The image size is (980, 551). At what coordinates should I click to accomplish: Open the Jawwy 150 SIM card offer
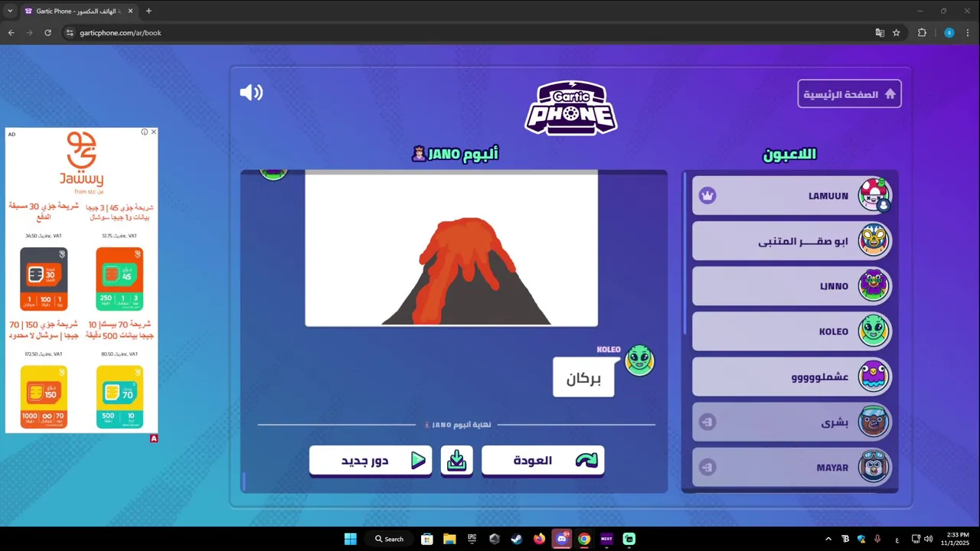tap(44, 397)
